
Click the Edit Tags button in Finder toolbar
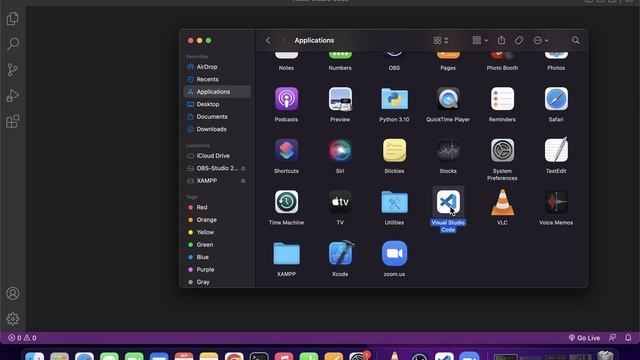click(x=519, y=40)
